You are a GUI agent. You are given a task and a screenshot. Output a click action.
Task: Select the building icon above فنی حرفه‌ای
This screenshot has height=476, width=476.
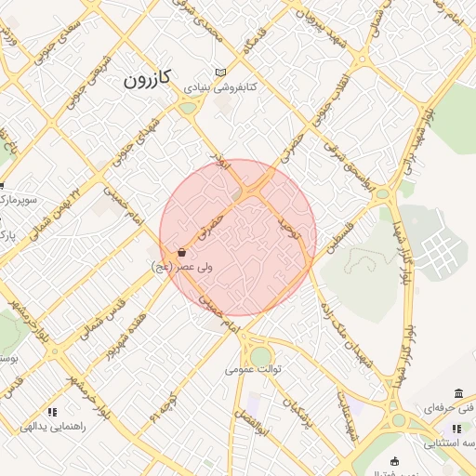(459, 393)
